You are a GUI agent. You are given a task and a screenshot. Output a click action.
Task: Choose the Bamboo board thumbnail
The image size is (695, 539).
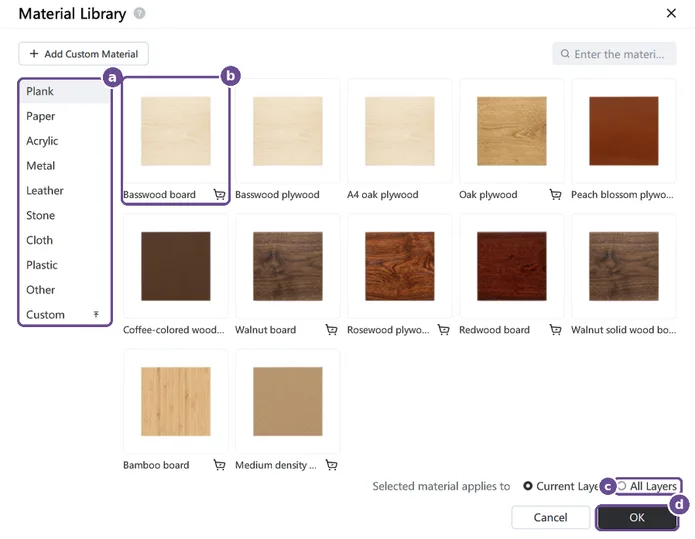click(176, 402)
